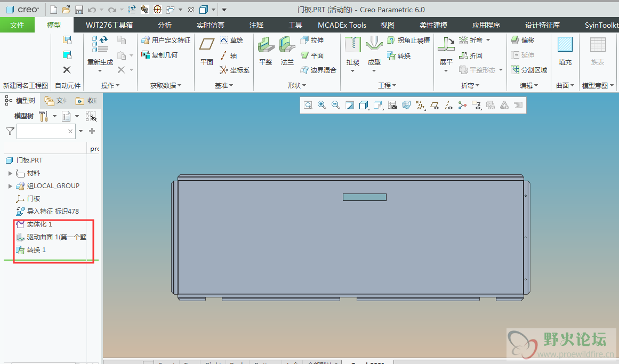Toggle tree column visibility icon in model tree

pos(91,116)
